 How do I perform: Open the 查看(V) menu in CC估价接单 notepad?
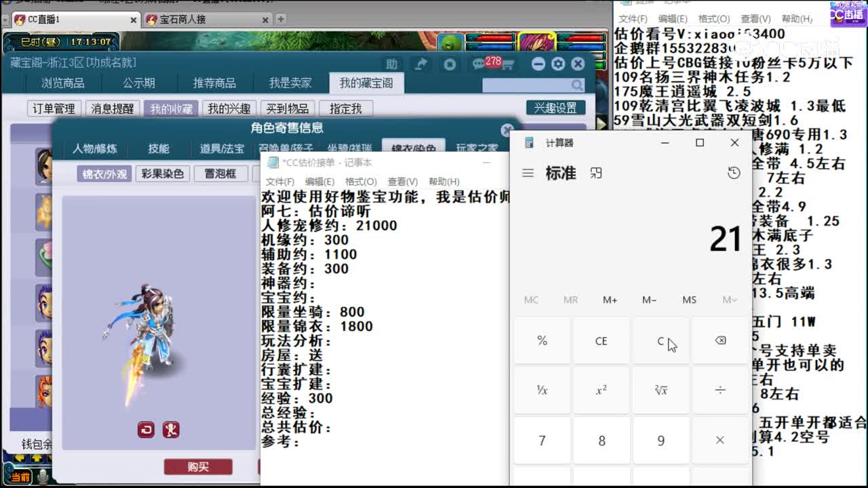pyautogui.click(x=403, y=182)
